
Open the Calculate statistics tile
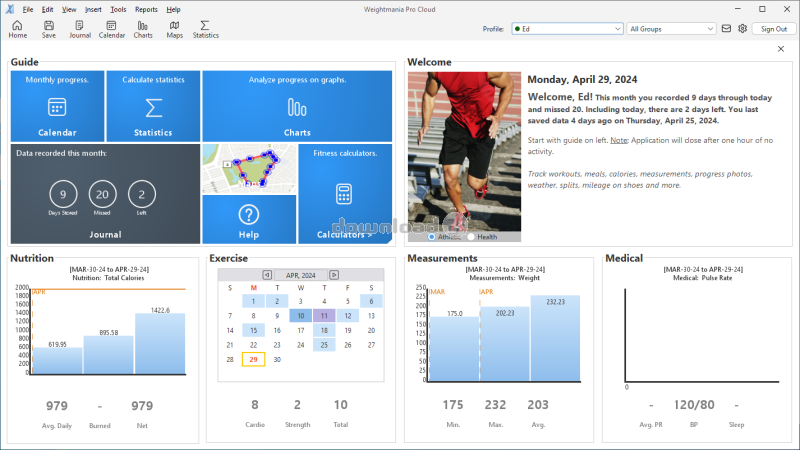pos(153,106)
